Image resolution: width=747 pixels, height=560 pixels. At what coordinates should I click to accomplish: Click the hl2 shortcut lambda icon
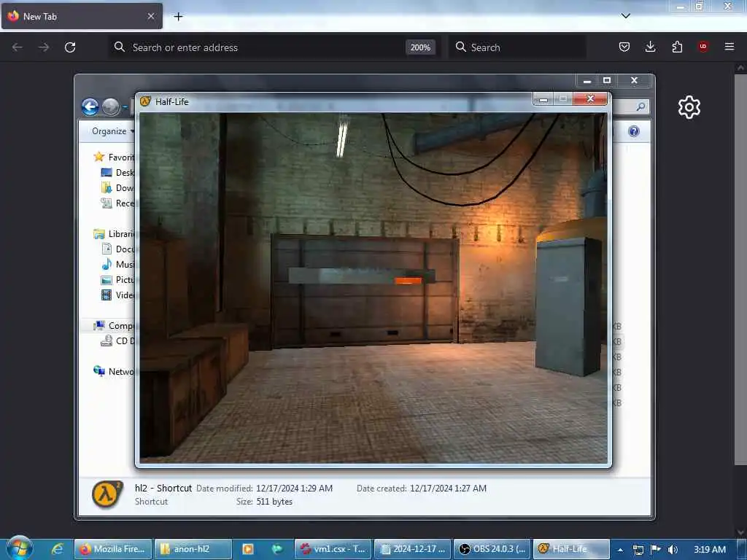tap(107, 494)
